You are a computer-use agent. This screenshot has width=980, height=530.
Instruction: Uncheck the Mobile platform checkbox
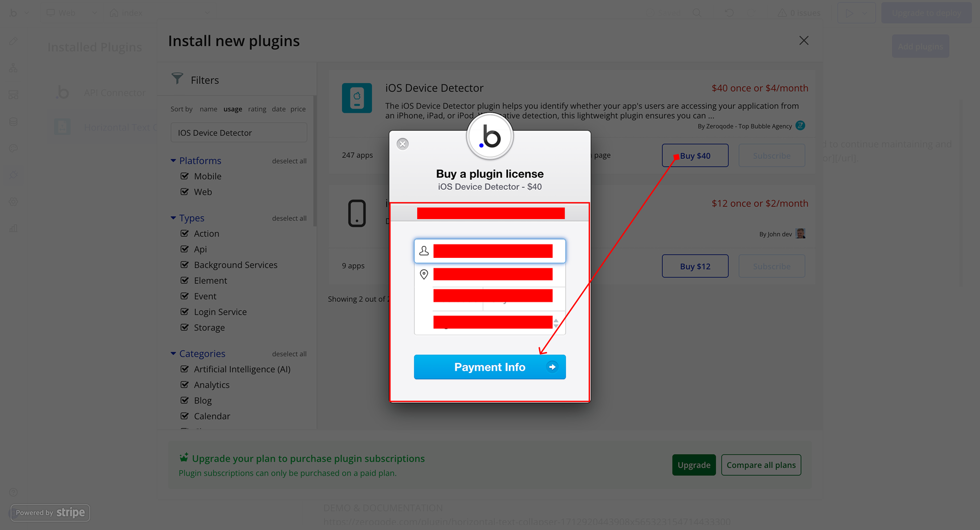[185, 176]
